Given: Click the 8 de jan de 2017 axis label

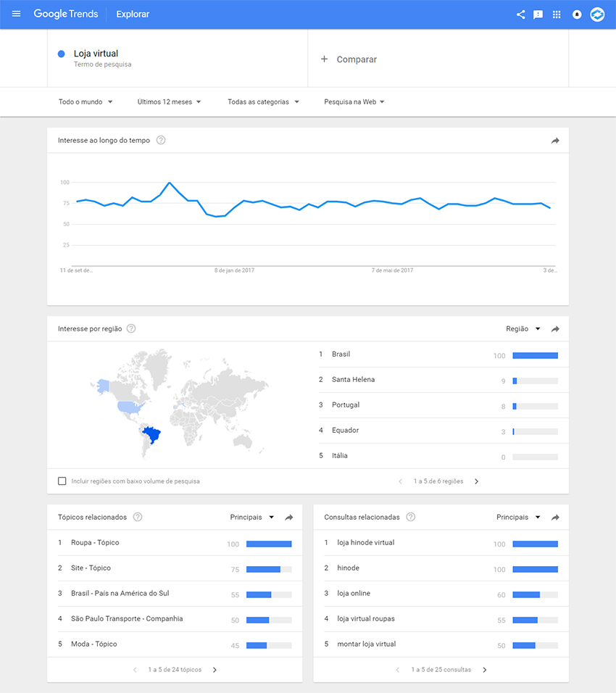Looking at the screenshot, I should click(234, 270).
